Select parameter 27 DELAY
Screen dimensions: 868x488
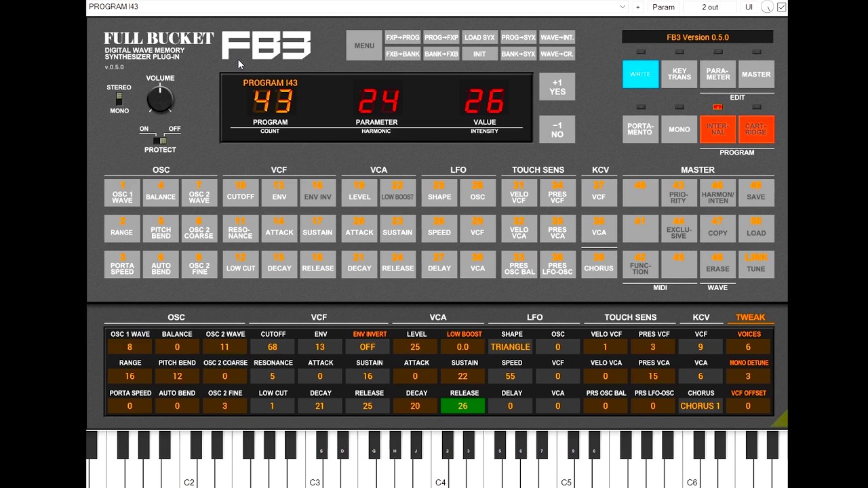(439, 264)
